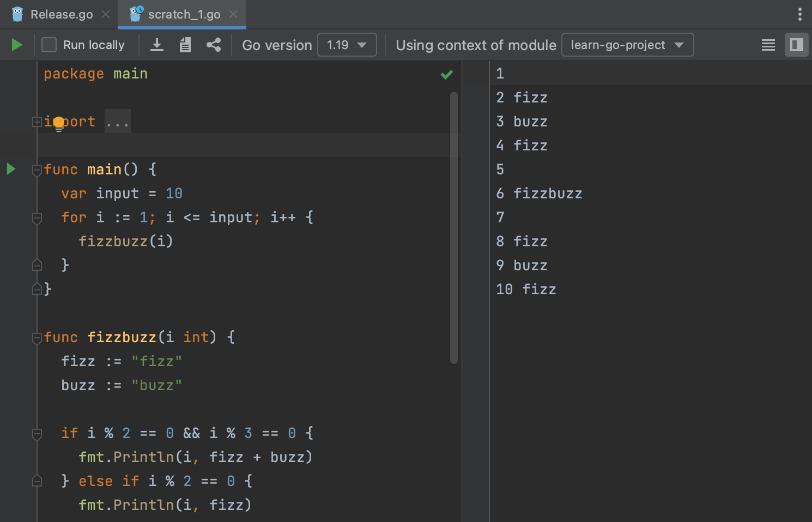
Task: Open the share scratch icon
Action: [213, 45]
